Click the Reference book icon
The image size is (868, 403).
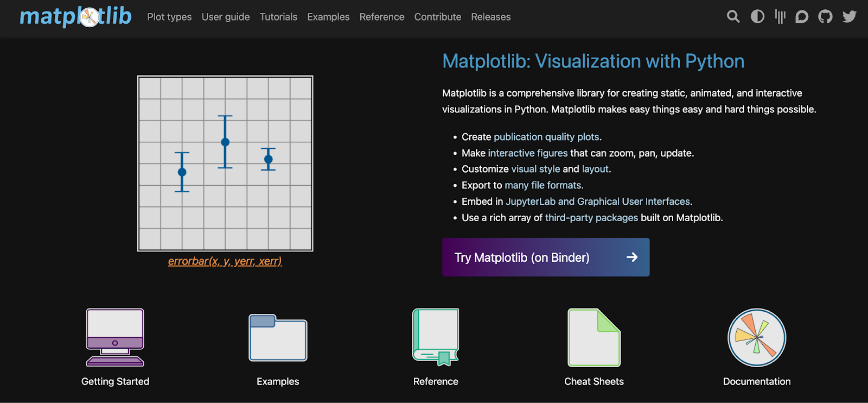pyautogui.click(x=436, y=337)
